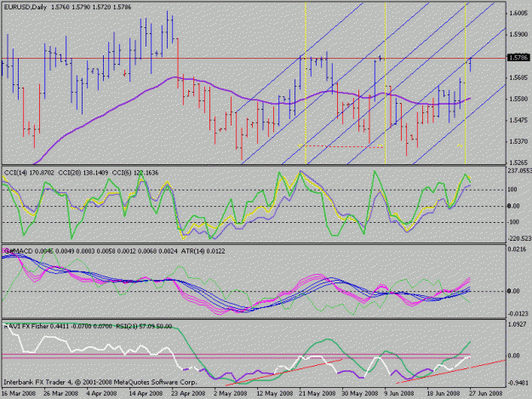
Task: Click the 1.5900 price axis label
Action: click(518, 35)
